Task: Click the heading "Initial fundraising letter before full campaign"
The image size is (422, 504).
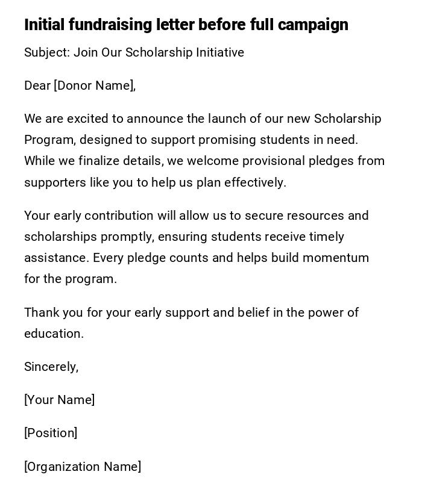Action: tap(186, 25)
